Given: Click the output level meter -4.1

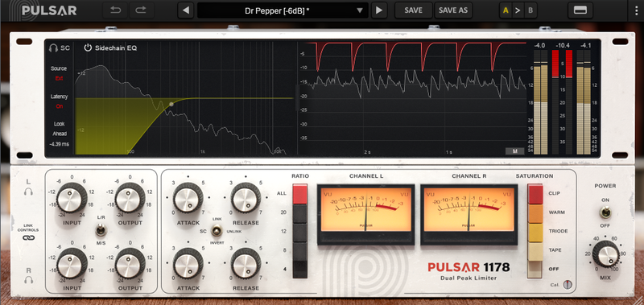Looking at the screenshot, I should [584, 102].
